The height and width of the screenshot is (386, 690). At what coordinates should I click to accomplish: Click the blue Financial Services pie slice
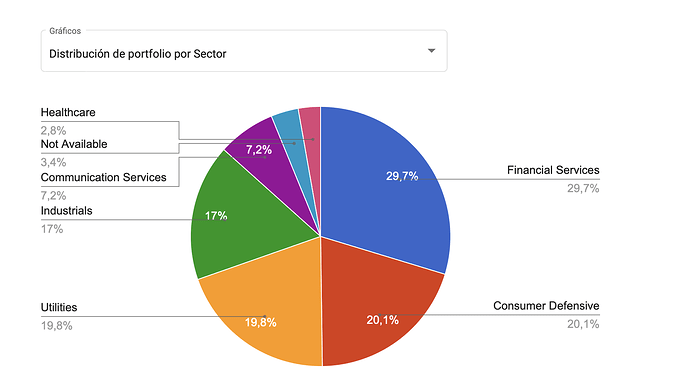pos(387,194)
